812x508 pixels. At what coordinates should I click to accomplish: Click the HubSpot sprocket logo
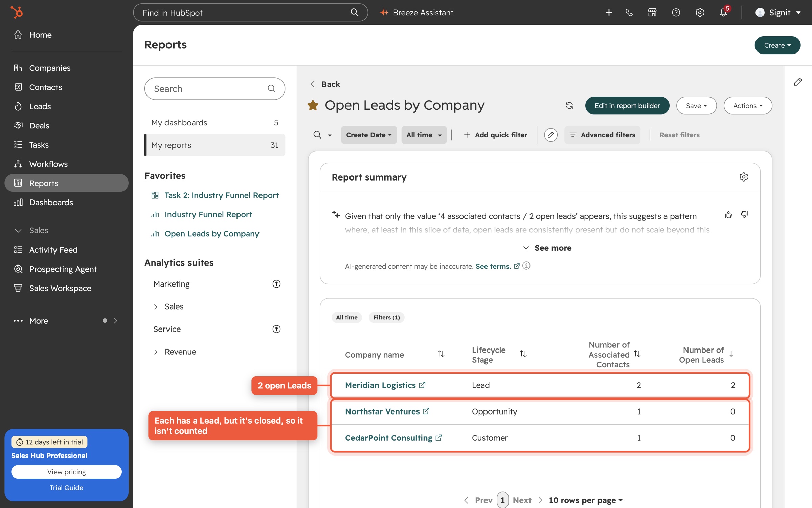[x=17, y=13]
